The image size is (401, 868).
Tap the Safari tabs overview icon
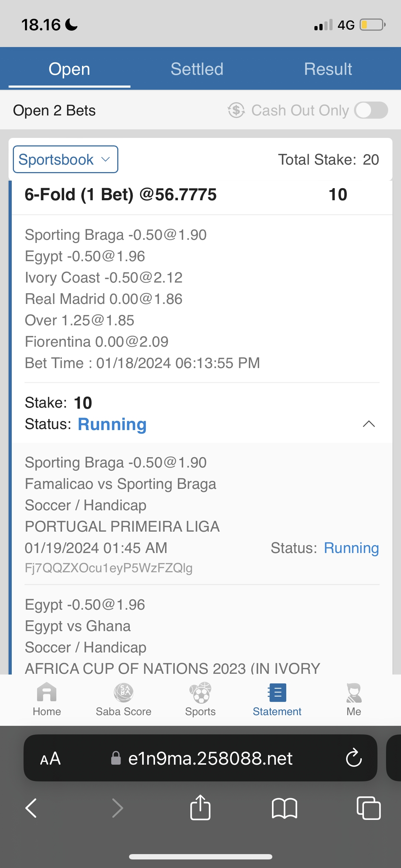pyautogui.click(x=369, y=808)
